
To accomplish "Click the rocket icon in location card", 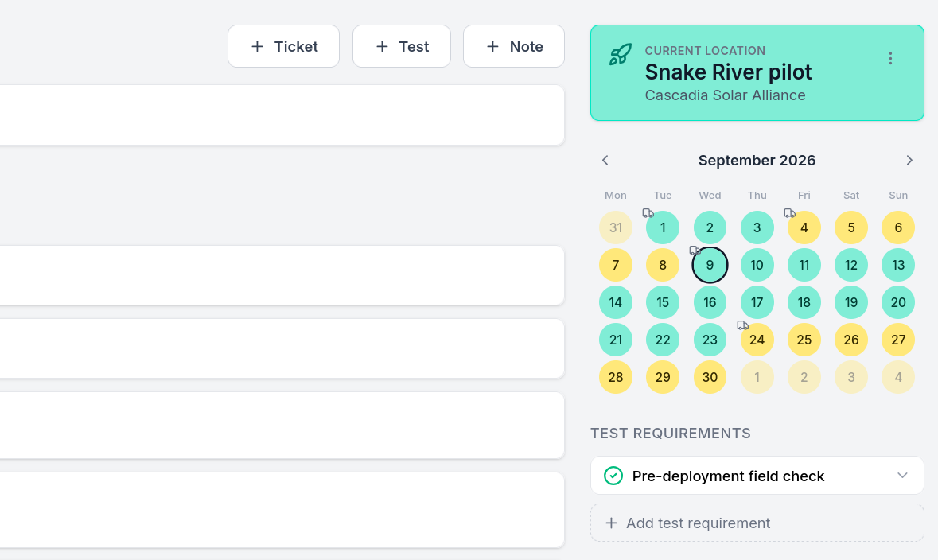I will 620,54.
